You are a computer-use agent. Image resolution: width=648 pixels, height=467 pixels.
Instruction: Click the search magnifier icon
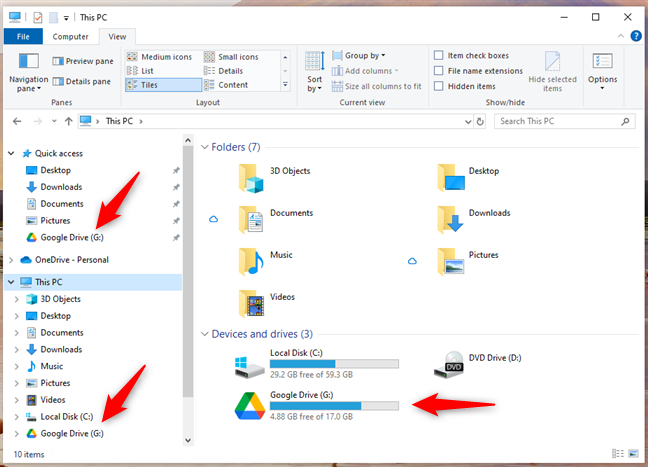625,121
